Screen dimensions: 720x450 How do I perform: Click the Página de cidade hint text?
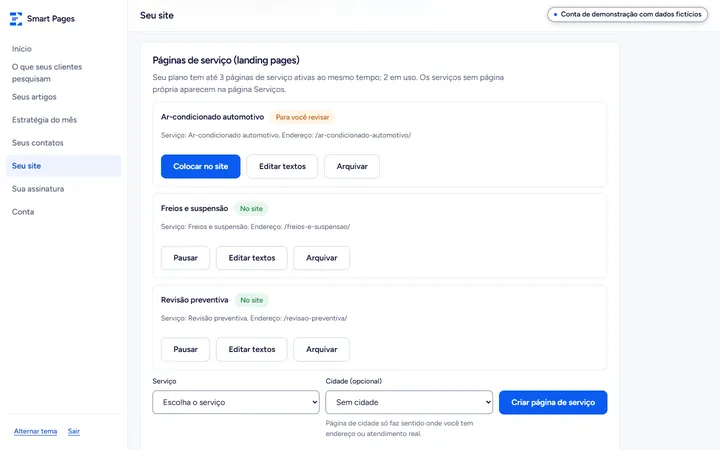tap(399, 428)
